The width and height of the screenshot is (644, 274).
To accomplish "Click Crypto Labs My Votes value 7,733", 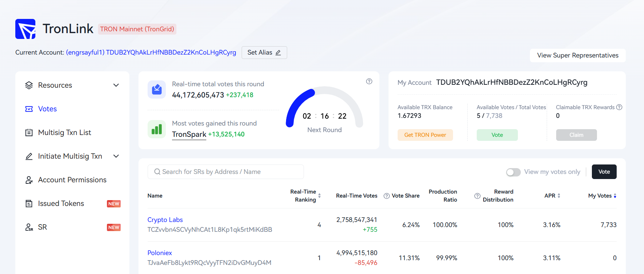I will (x=609, y=225).
